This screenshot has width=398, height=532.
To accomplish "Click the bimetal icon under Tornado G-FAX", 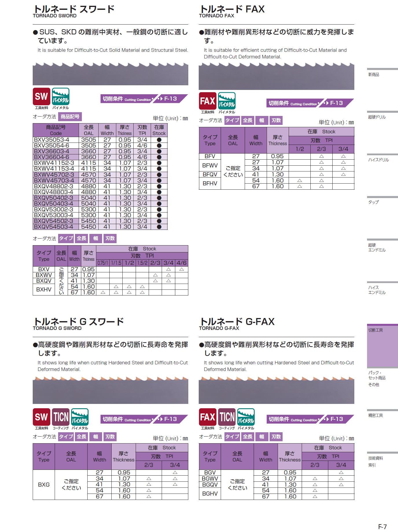I will point(246,417).
